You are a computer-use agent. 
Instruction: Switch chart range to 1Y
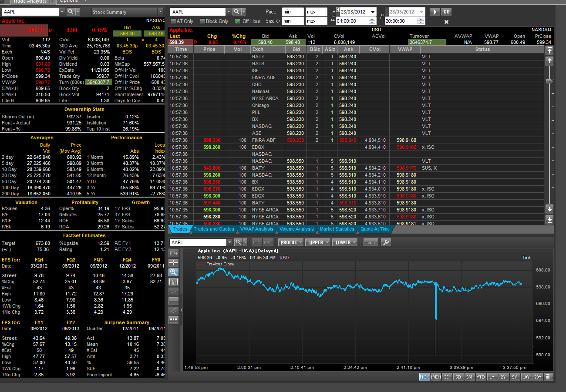(492, 377)
